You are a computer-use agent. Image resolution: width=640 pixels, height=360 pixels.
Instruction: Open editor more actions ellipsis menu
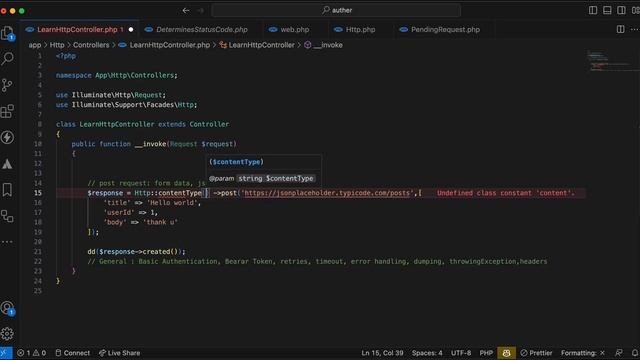(x=634, y=29)
